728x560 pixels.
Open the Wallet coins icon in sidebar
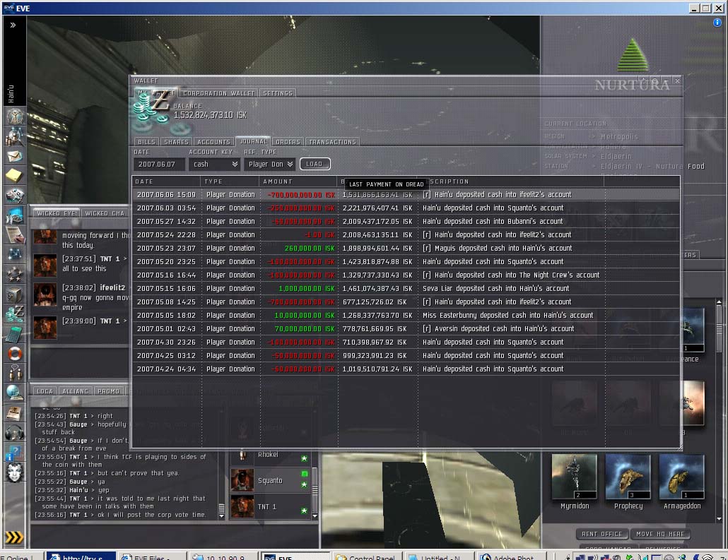15,314
